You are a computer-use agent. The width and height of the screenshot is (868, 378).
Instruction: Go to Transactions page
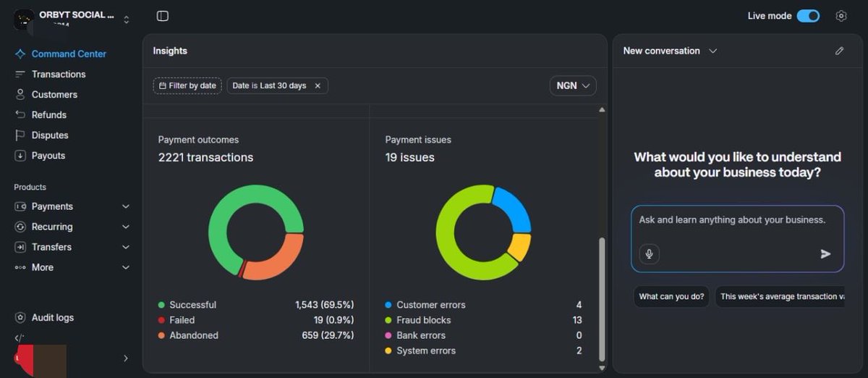(x=59, y=75)
